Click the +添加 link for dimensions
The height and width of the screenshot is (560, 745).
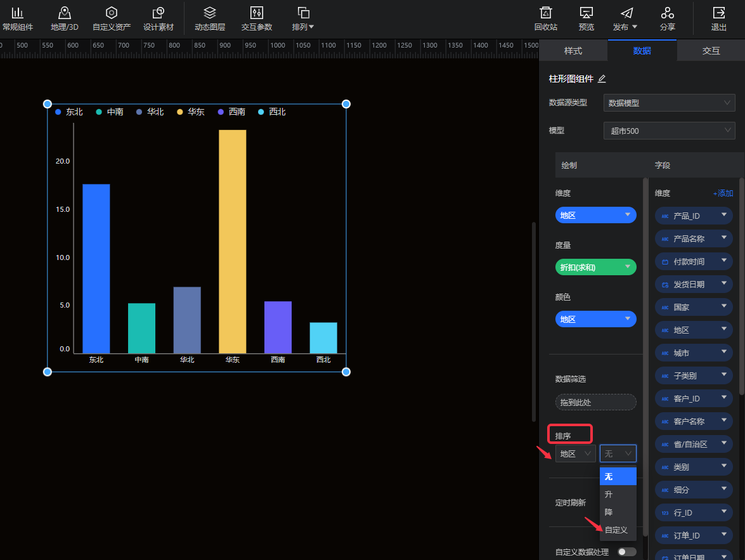[723, 193]
